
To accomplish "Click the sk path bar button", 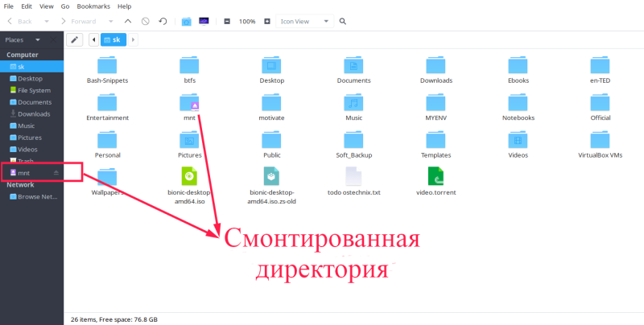I will pos(113,39).
